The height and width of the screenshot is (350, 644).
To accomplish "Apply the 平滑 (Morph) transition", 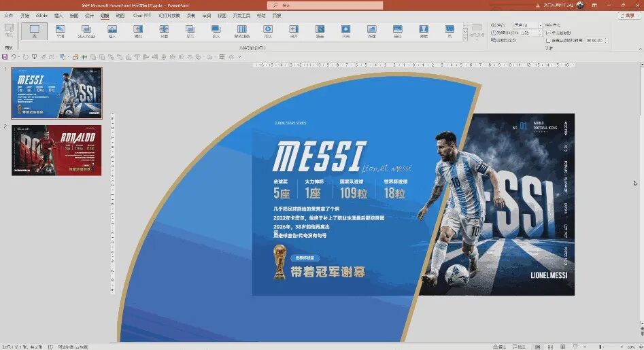I will (x=61, y=31).
